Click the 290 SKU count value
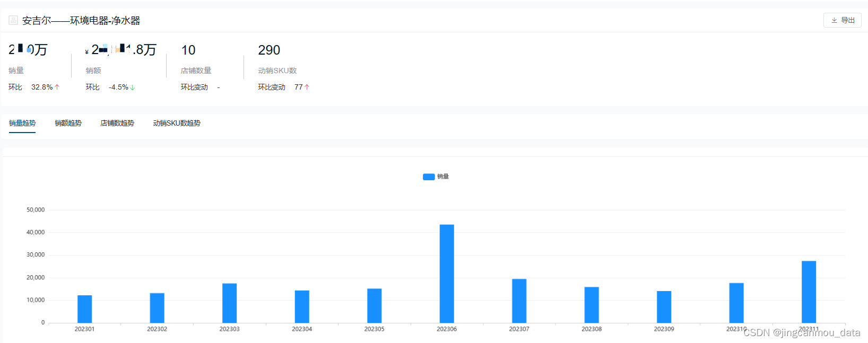Image resolution: width=868 pixels, height=343 pixels. (x=269, y=50)
